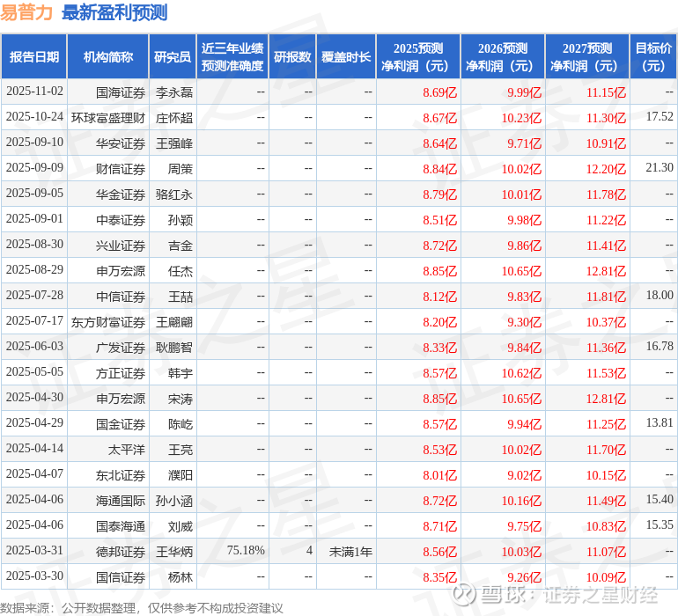Image resolution: width=678 pixels, height=616 pixels.
Task: Click target price 15.40
Action: tap(660, 499)
